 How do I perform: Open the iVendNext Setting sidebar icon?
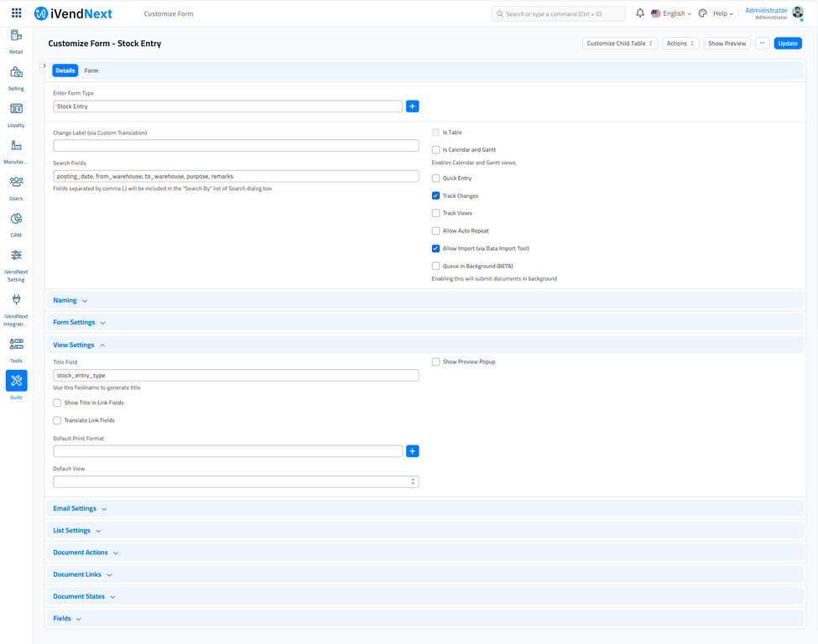point(16,256)
